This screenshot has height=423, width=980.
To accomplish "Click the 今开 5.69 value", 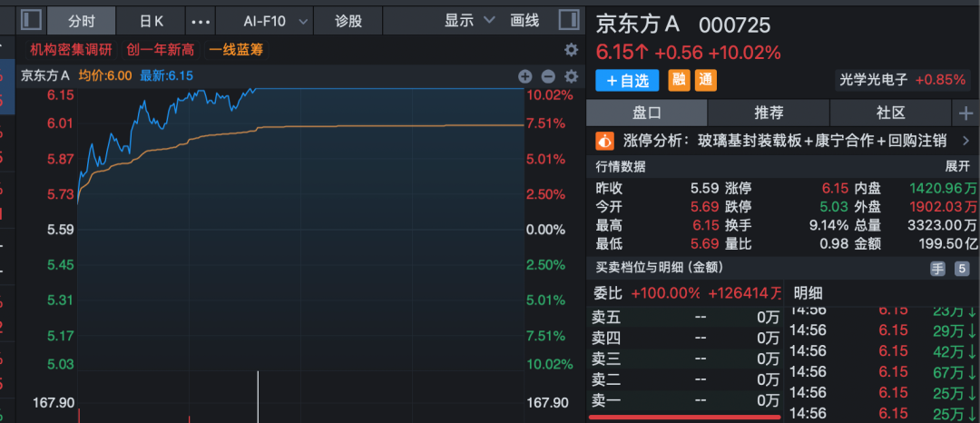I will [704, 207].
